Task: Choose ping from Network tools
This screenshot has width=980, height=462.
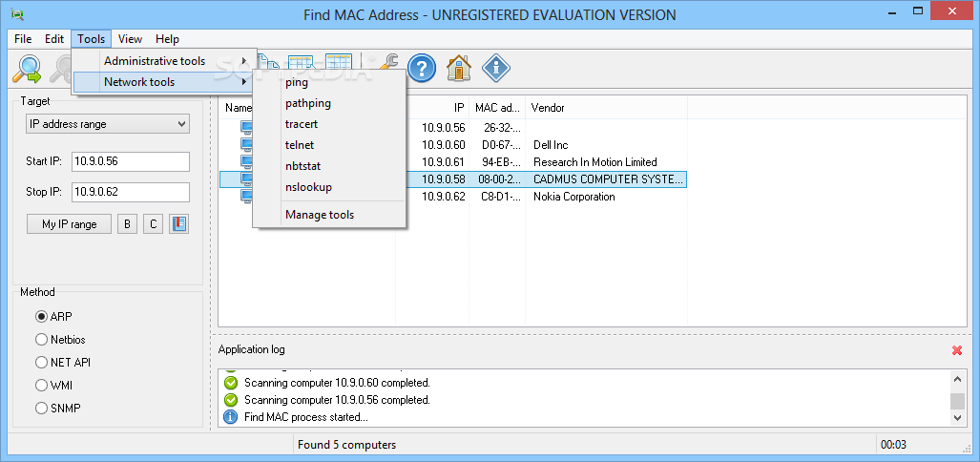Action: [x=329, y=82]
